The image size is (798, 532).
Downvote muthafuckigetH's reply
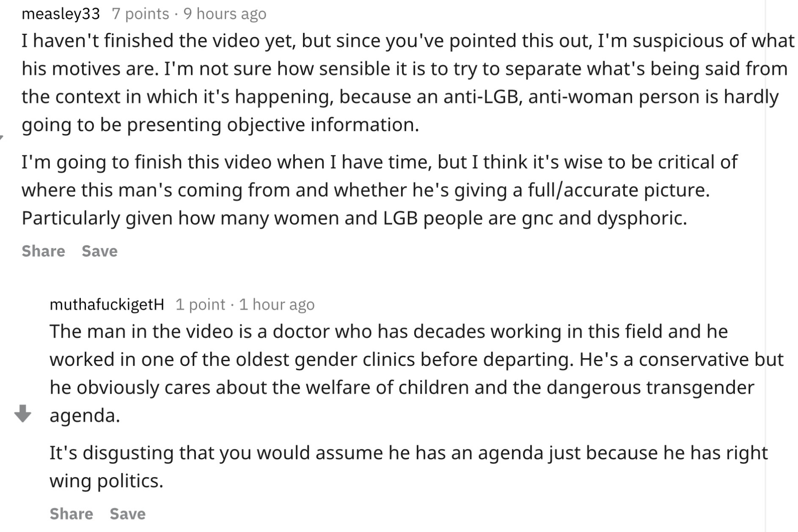[22, 413]
